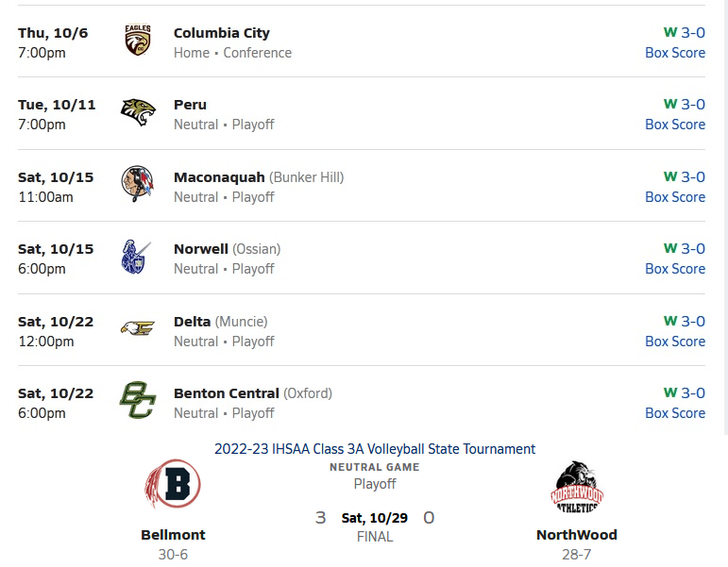Click the Peru tiger mascot logo
The height and width of the screenshot is (567, 728).
coord(138,112)
